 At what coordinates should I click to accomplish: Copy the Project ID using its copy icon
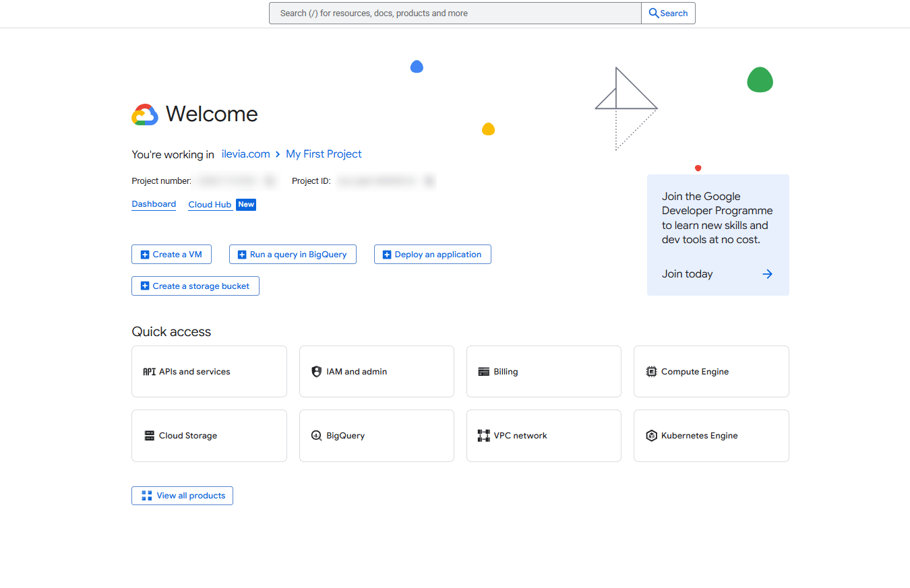(x=429, y=181)
